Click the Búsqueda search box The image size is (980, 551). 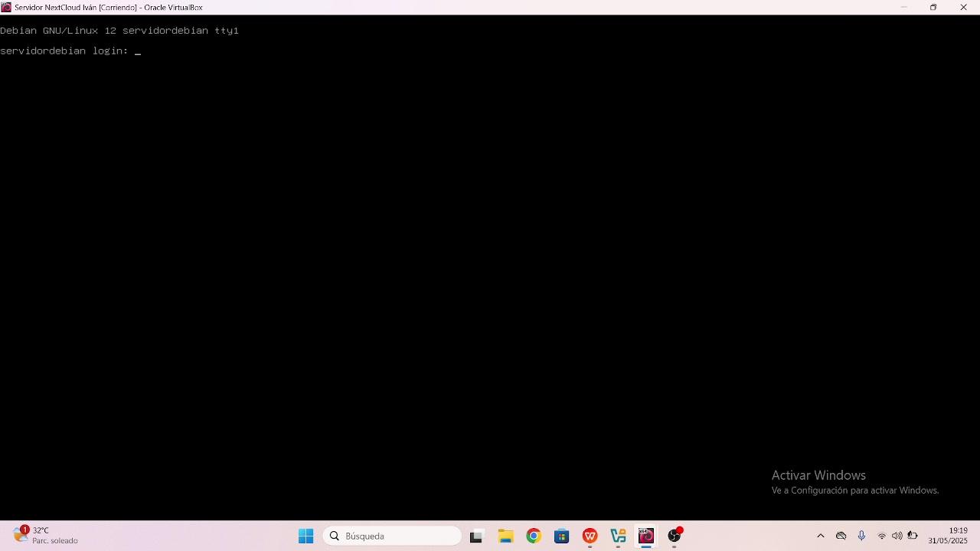[392, 536]
